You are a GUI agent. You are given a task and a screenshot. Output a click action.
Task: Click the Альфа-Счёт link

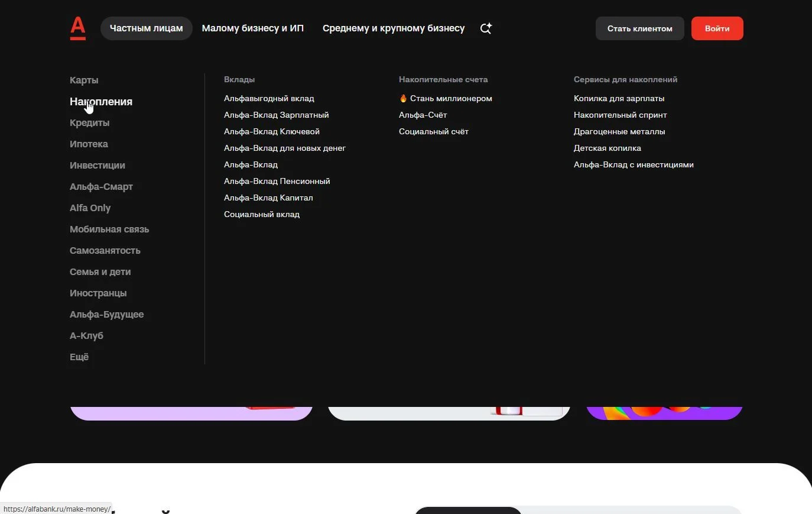tap(423, 115)
